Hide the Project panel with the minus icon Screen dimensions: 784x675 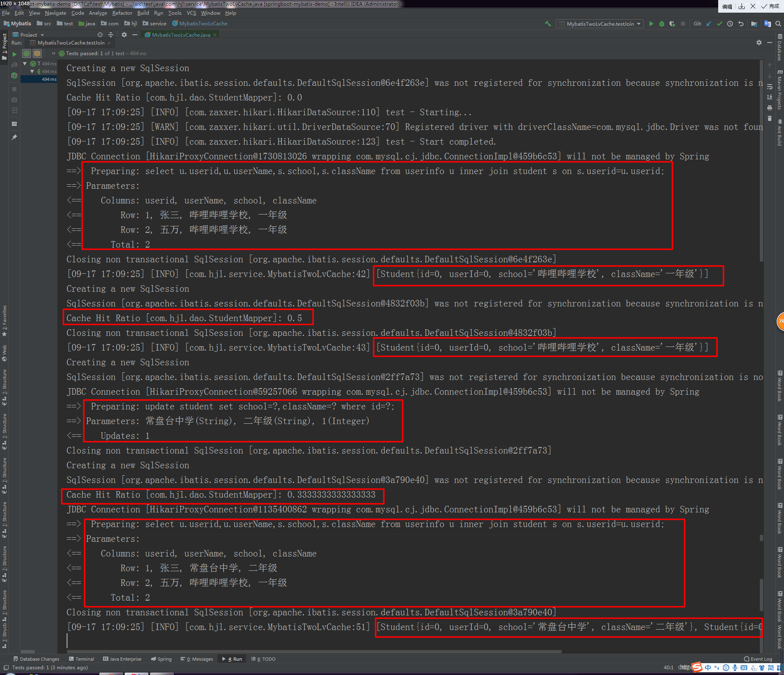(135, 35)
